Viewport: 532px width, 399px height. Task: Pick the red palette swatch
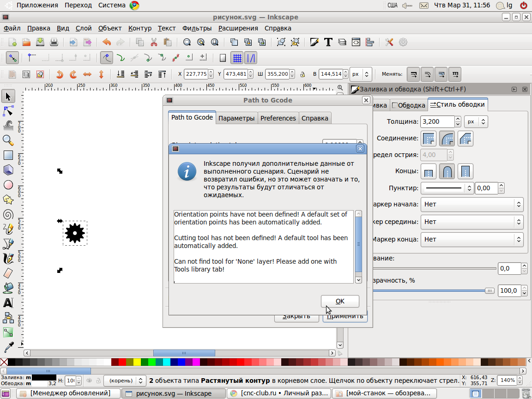pyautogui.click(x=122, y=362)
